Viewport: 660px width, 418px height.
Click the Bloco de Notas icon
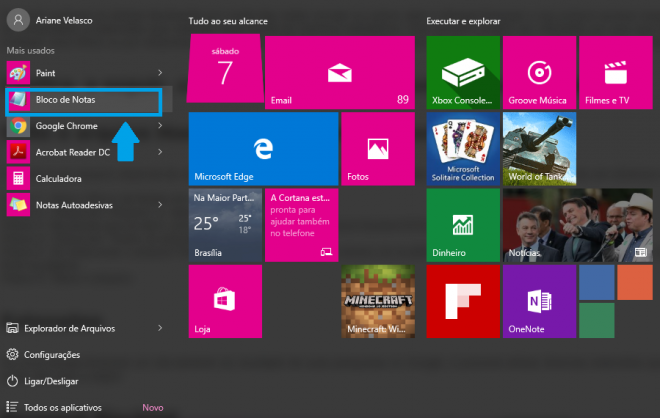(x=18, y=100)
